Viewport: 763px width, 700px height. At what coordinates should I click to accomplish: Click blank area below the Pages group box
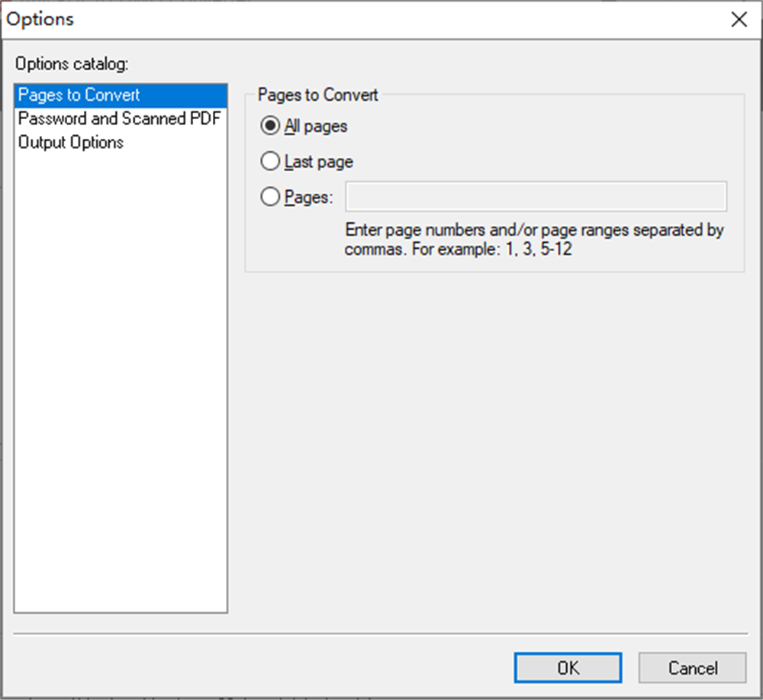pyautogui.click(x=494, y=443)
